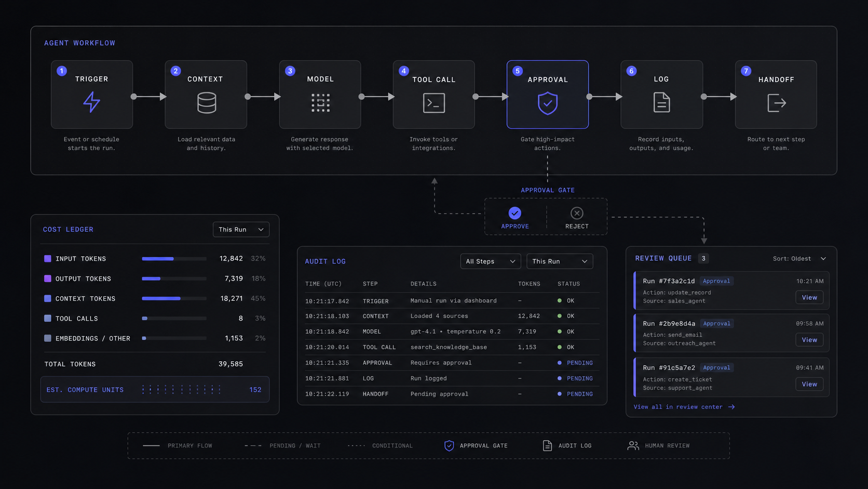868x489 pixels.
Task: Click the STATUS column header
Action: [569, 284]
